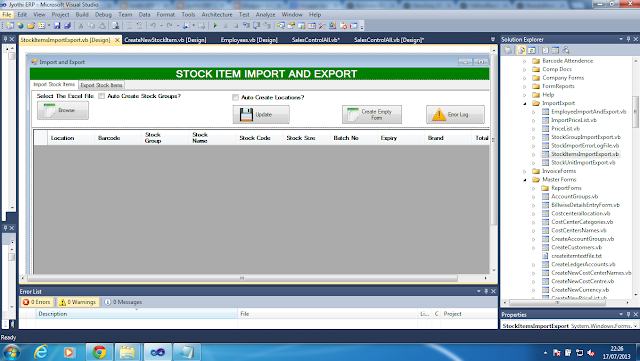Select CreateCustomers.vb in Solution Explorer
The width and height of the screenshot is (640, 361).
pyautogui.click(x=576, y=247)
